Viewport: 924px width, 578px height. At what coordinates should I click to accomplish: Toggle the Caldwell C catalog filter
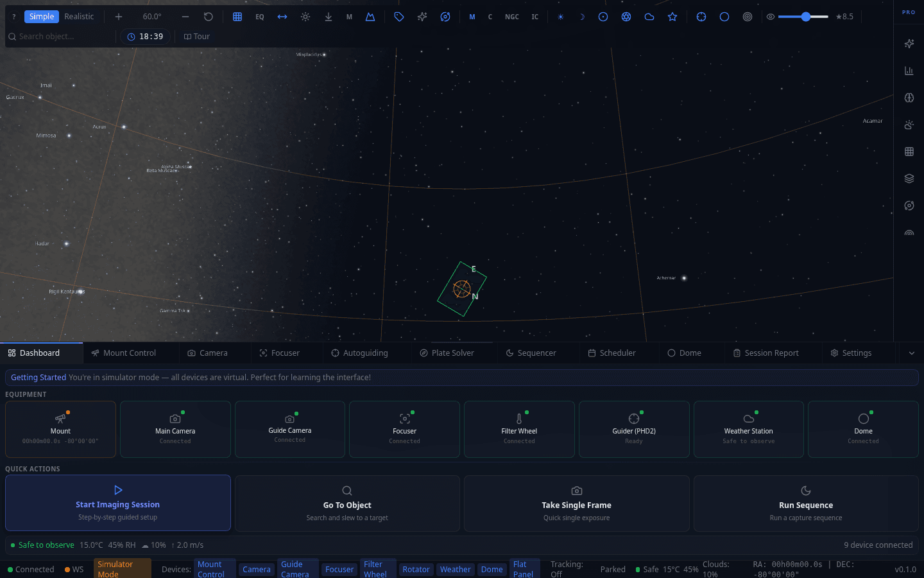click(x=490, y=17)
